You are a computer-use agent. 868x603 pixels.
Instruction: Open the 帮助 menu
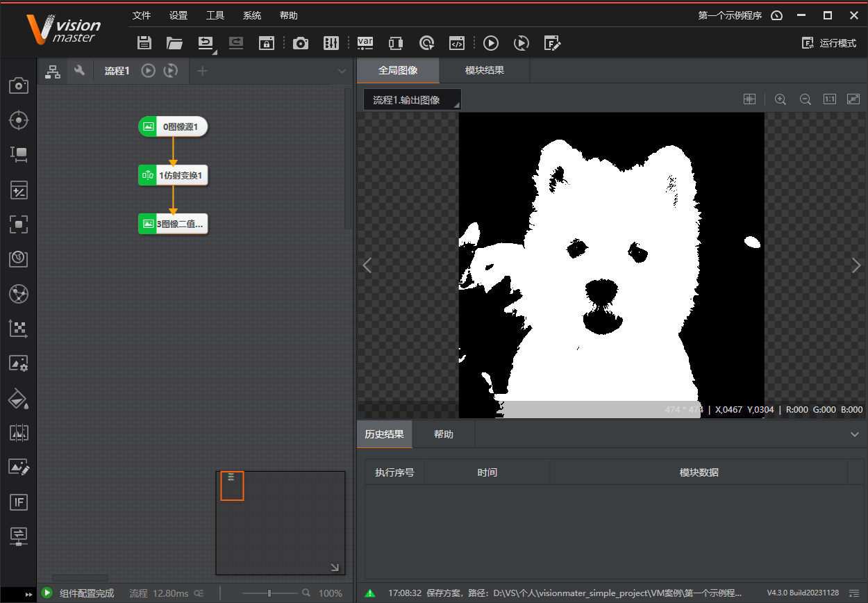coord(289,15)
